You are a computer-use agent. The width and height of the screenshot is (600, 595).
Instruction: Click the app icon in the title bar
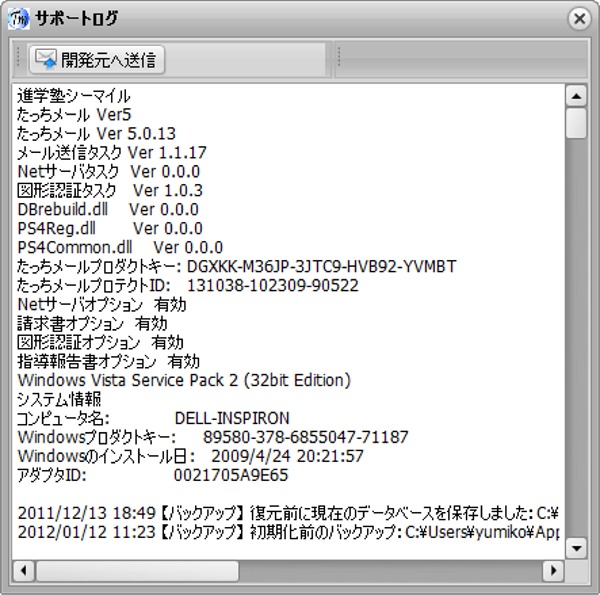coord(19,18)
